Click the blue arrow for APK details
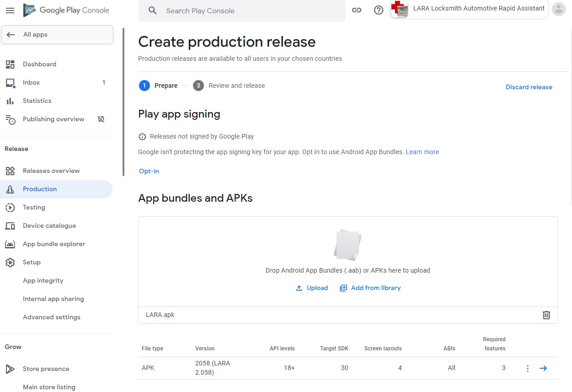 [x=543, y=368]
